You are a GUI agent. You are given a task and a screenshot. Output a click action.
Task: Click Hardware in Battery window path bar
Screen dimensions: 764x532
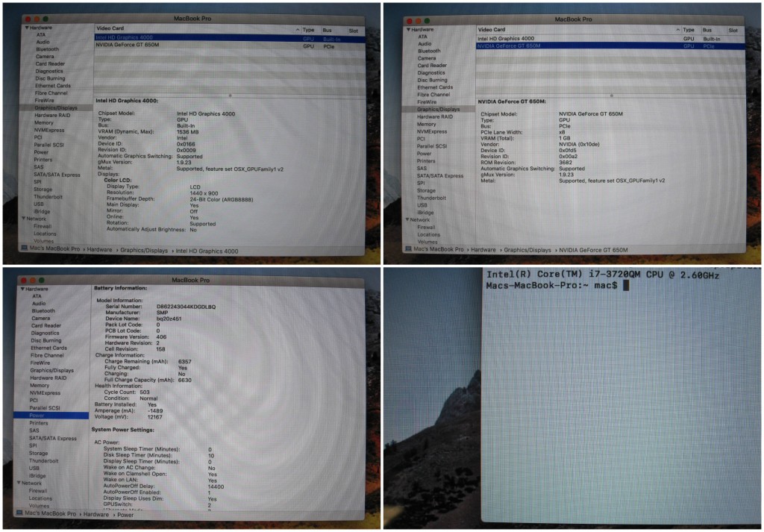96,514
